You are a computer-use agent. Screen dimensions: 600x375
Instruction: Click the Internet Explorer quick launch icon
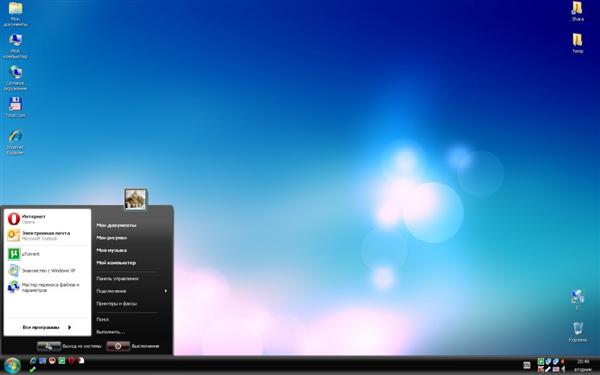tap(33, 361)
